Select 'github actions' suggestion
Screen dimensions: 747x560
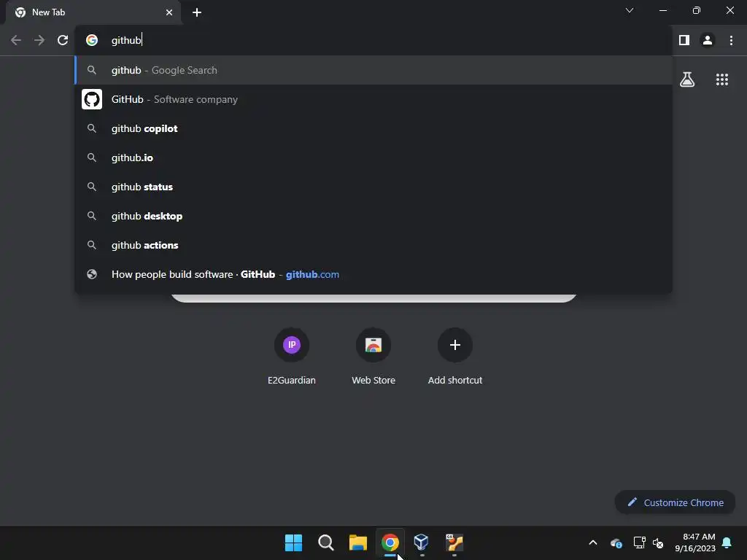click(373, 245)
